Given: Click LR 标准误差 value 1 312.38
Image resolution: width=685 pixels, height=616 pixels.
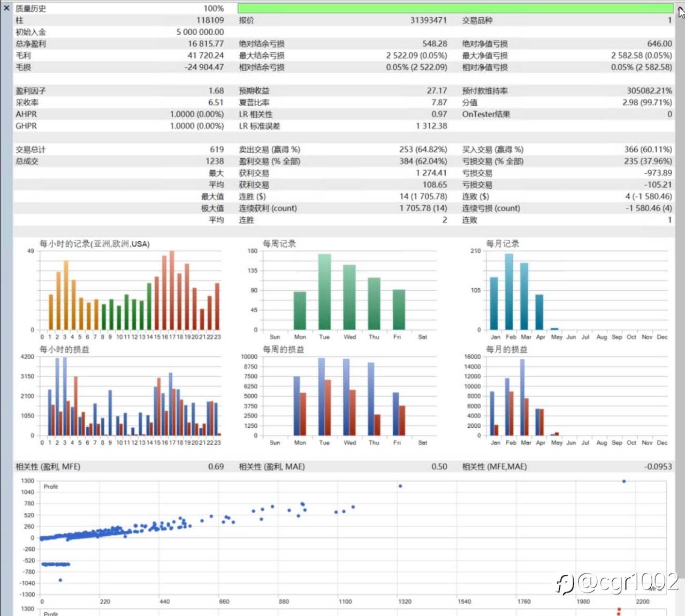Looking at the screenshot, I should [x=431, y=126].
